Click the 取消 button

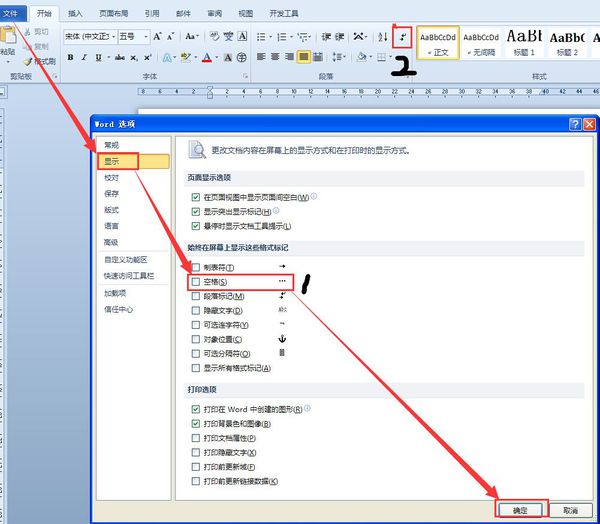(x=570, y=510)
